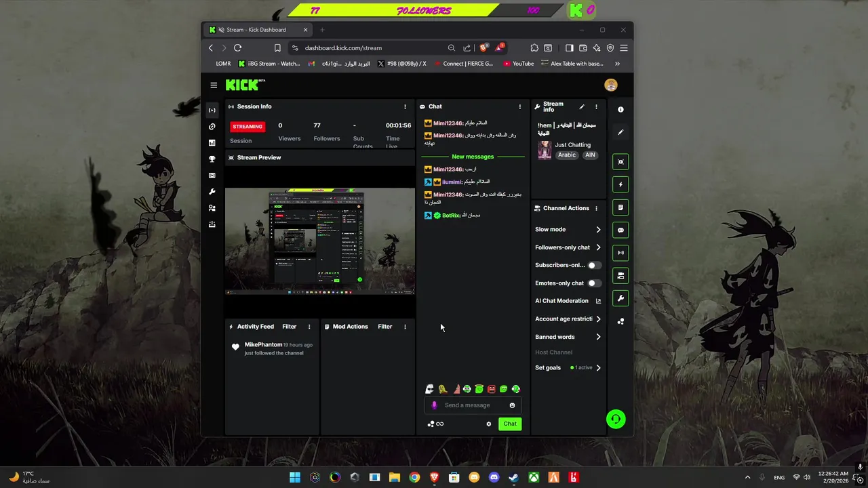Open the Alex Table bookmark
868x488 pixels.
[572, 64]
